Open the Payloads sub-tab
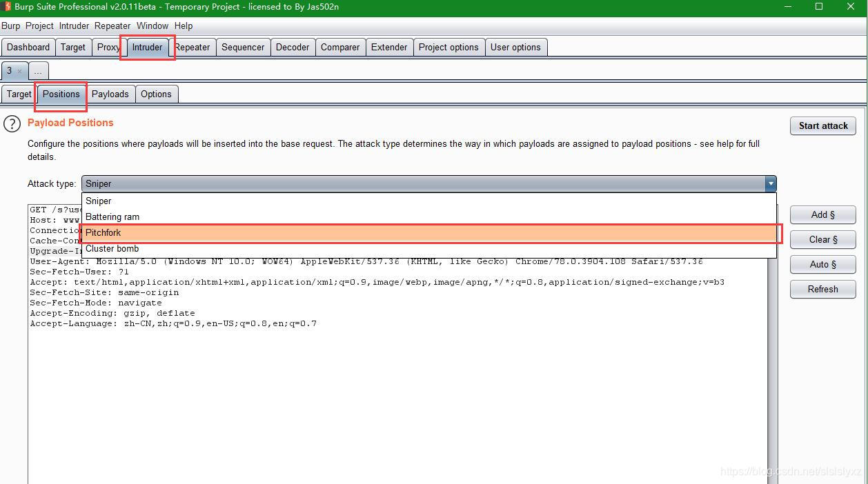 coord(110,94)
